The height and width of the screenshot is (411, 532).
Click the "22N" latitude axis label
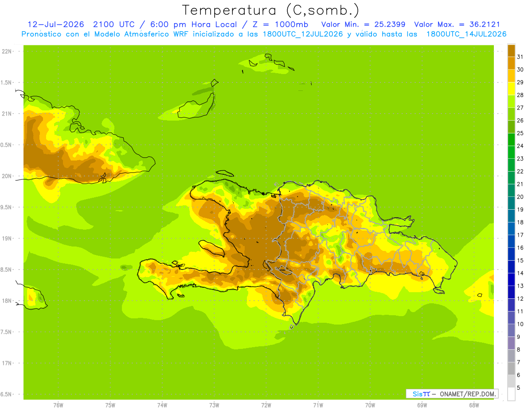pyautogui.click(x=7, y=51)
